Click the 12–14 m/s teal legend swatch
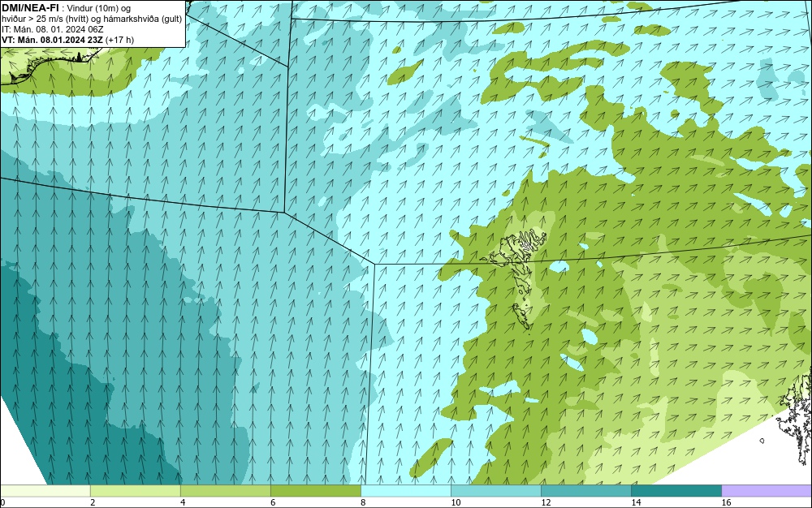Viewport: 812px width, 508px height. [585, 490]
